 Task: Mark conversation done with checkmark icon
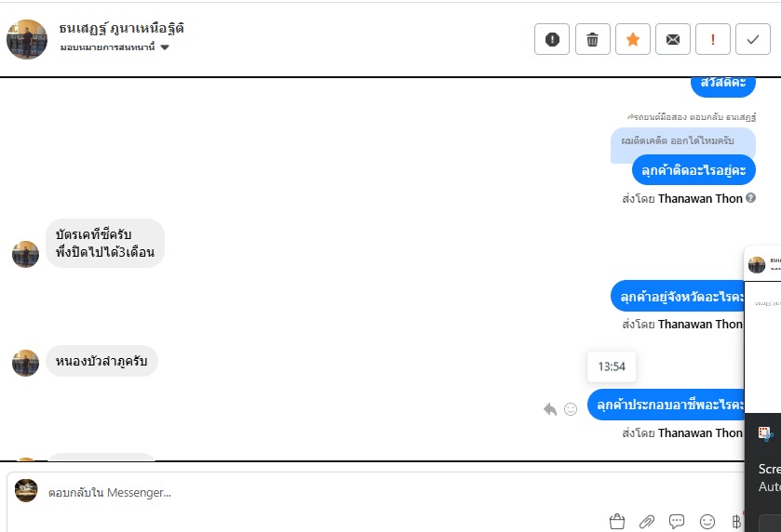pyautogui.click(x=753, y=39)
